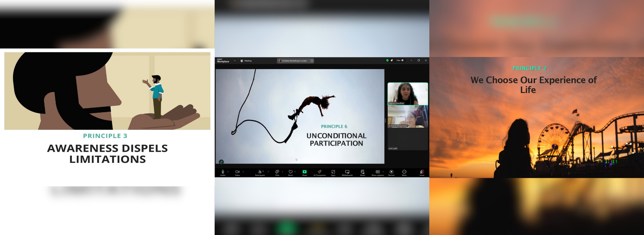Open Whiteboards from the meeting toolbar
Screen dimensions: 644x235
click(x=347, y=173)
